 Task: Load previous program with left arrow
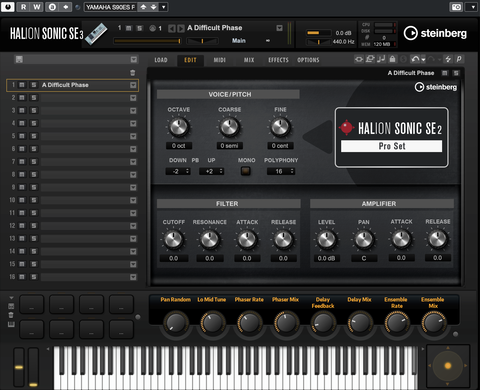pyautogui.click(x=171, y=28)
